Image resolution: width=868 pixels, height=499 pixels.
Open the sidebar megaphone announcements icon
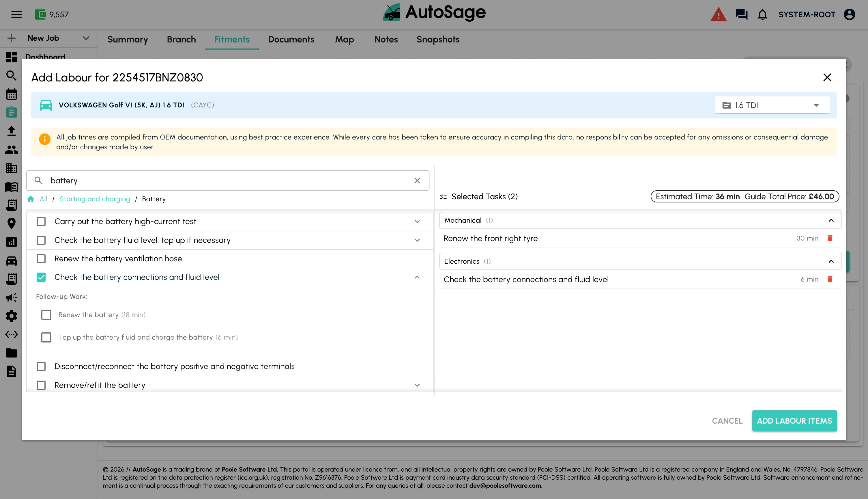[x=11, y=297]
